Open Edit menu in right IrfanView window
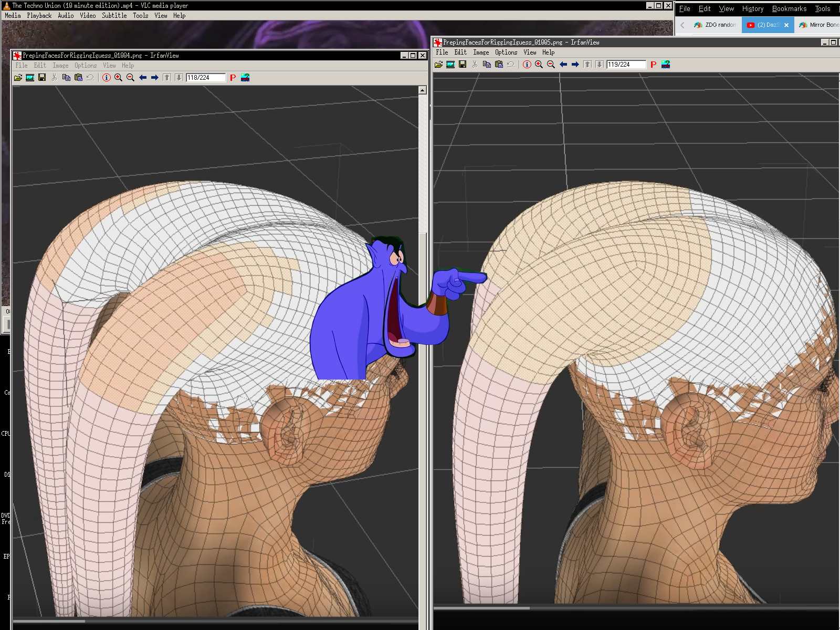 pos(460,52)
